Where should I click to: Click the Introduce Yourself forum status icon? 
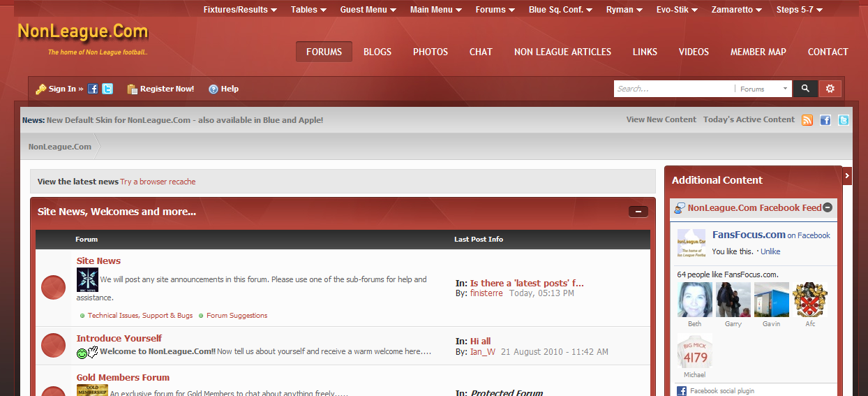[54, 346]
